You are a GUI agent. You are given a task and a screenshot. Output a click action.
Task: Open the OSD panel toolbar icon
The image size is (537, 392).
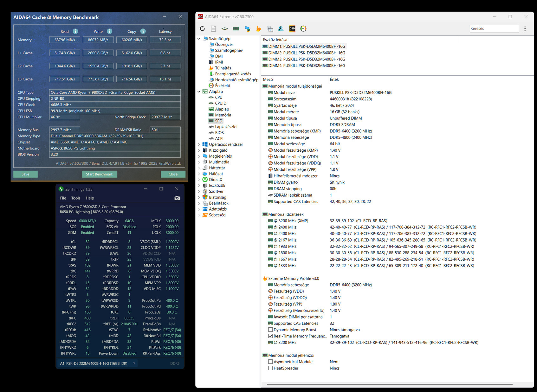click(x=292, y=28)
